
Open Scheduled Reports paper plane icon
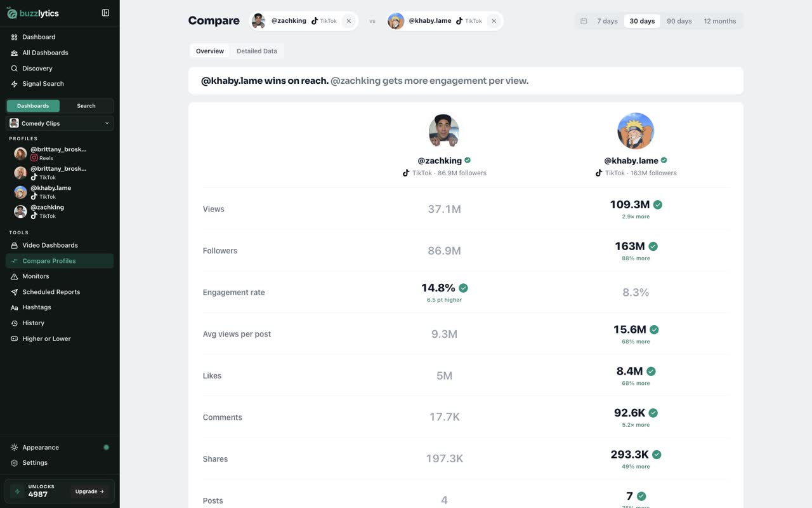click(14, 292)
